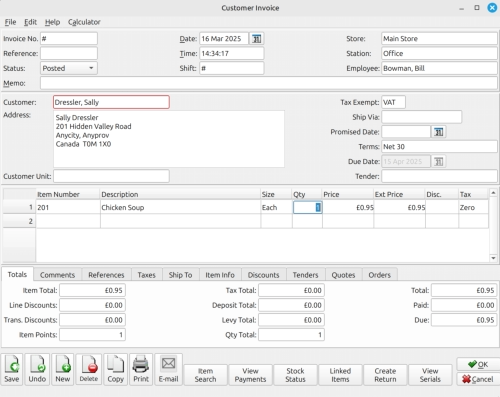Click the calendar icon beside Due Date

tap(439, 162)
